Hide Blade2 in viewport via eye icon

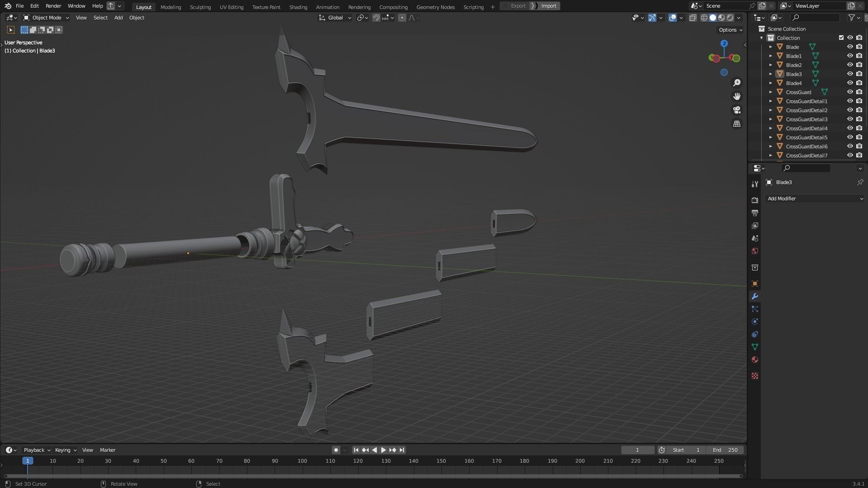(x=850, y=65)
